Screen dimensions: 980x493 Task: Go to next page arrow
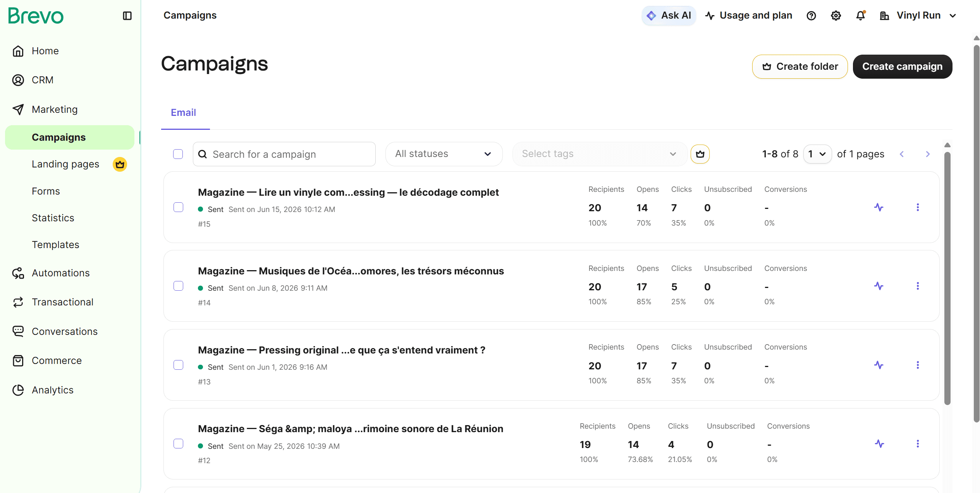coord(928,154)
